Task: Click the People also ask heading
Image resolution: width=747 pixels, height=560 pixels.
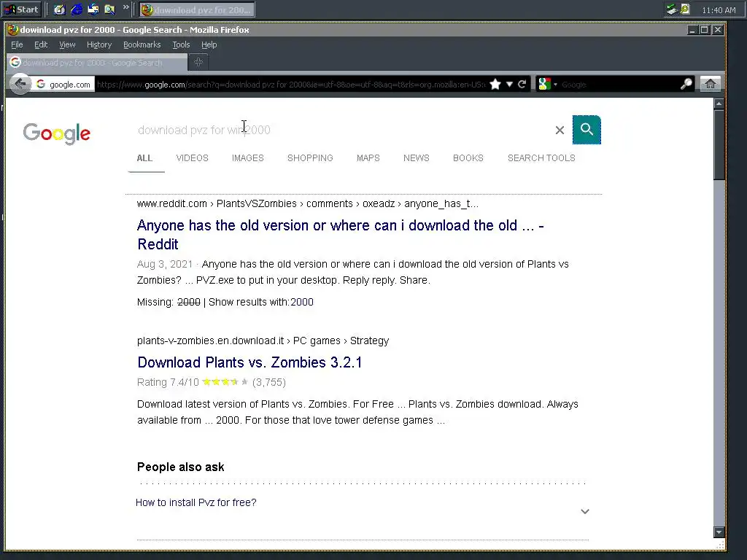Action: click(x=181, y=467)
